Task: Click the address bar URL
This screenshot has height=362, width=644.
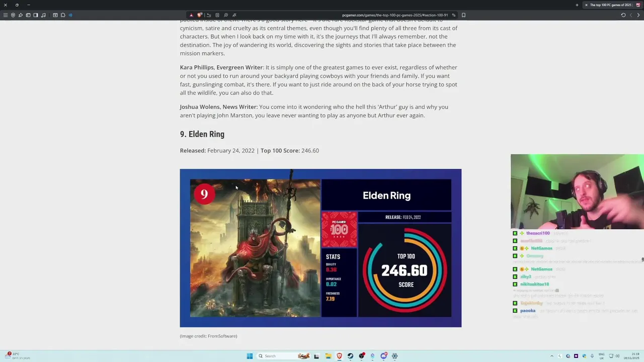Action: pyautogui.click(x=395, y=15)
